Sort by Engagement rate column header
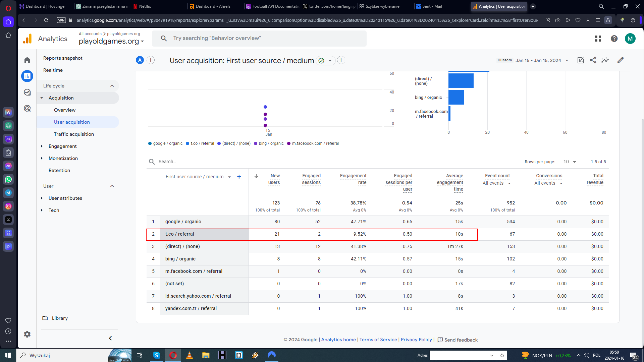Image resolution: width=644 pixels, height=362 pixels. point(353,179)
